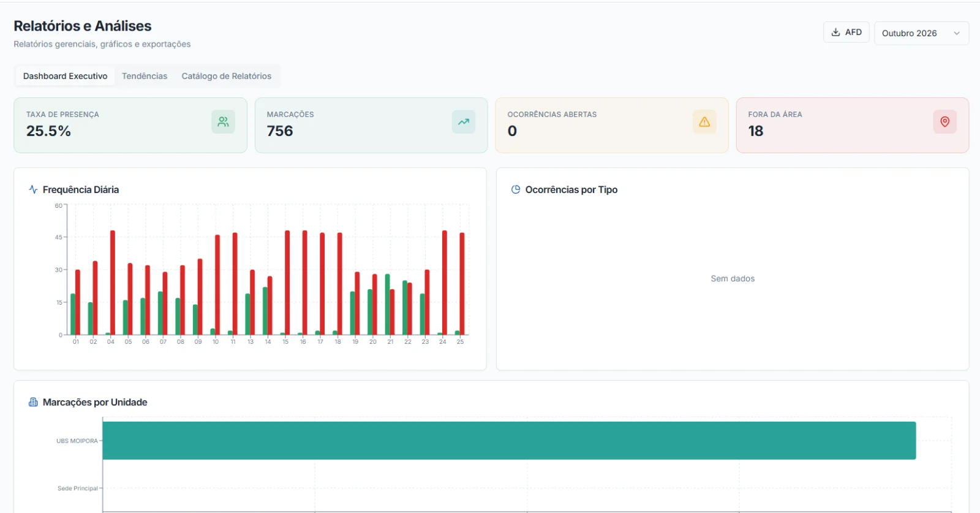The height and width of the screenshot is (513, 980).
Task: Click the people icon in Taxa de Presença card
Action: point(223,122)
